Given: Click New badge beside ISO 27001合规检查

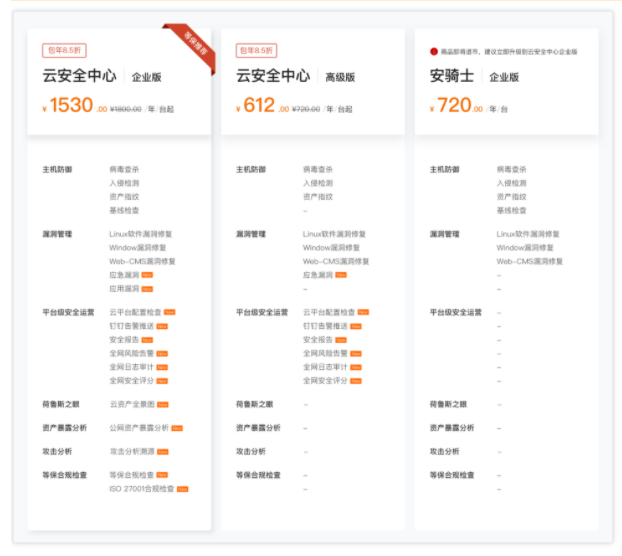Looking at the screenshot, I should pos(182,489).
